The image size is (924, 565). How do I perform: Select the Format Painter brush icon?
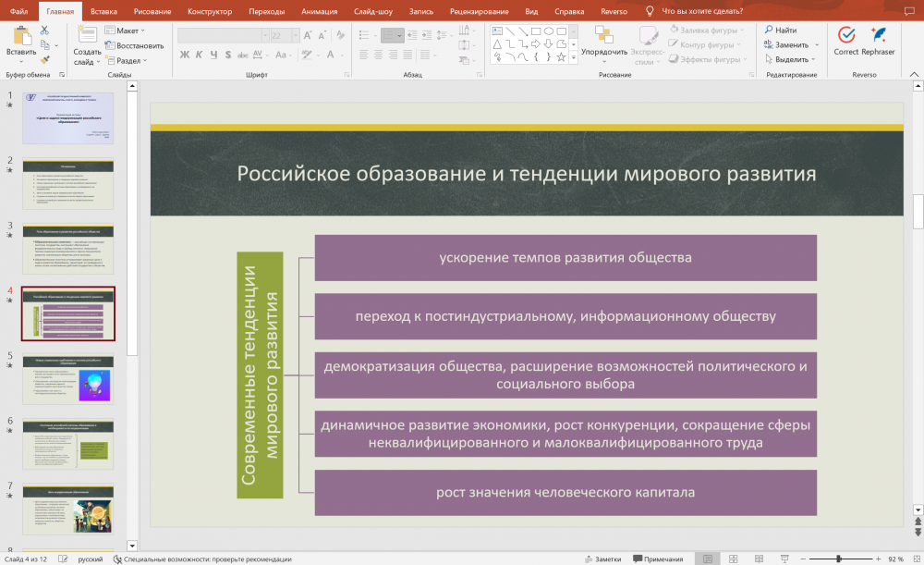(x=44, y=58)
